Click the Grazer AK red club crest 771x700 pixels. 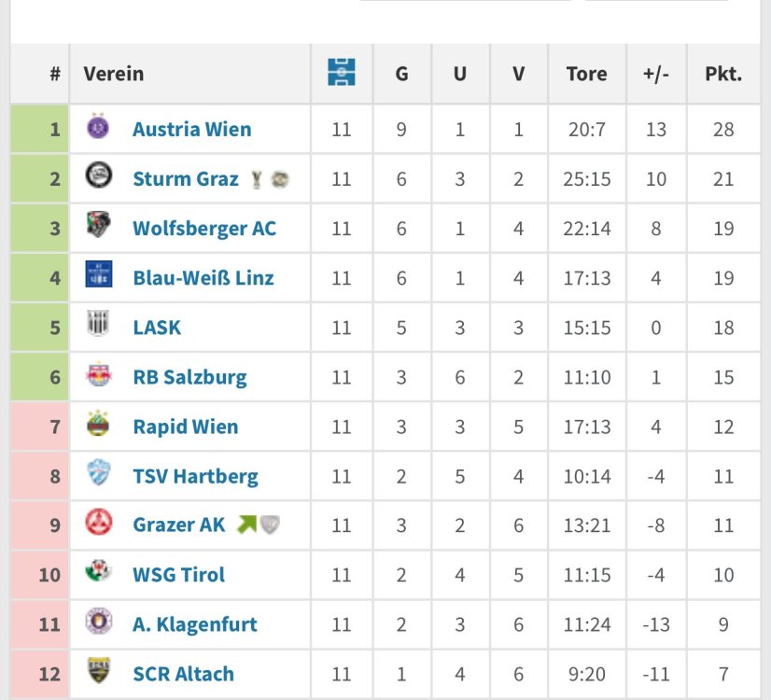point(98,524)
